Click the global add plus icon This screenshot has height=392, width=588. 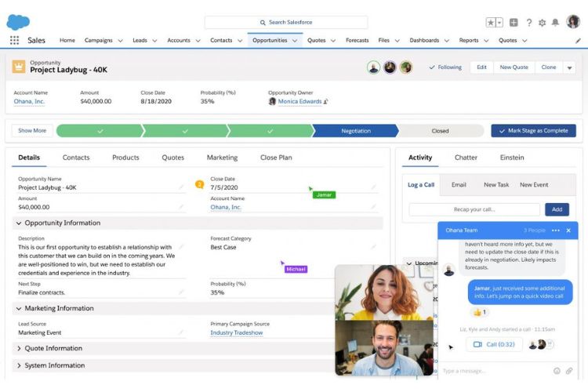514,23
